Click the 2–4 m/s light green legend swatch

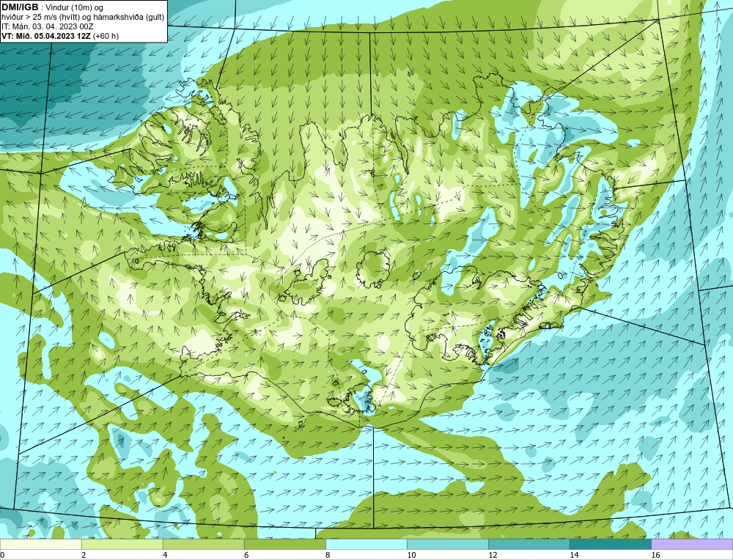(122, 544)
